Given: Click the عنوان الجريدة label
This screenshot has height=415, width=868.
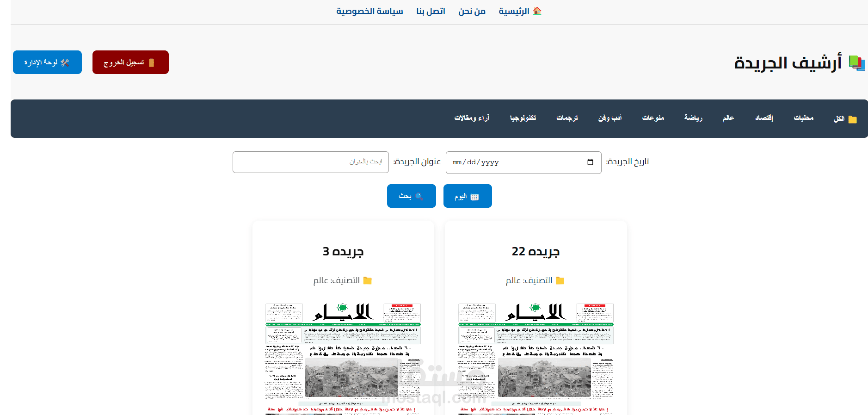Looking at the screenshot, I should click(417, 162).
